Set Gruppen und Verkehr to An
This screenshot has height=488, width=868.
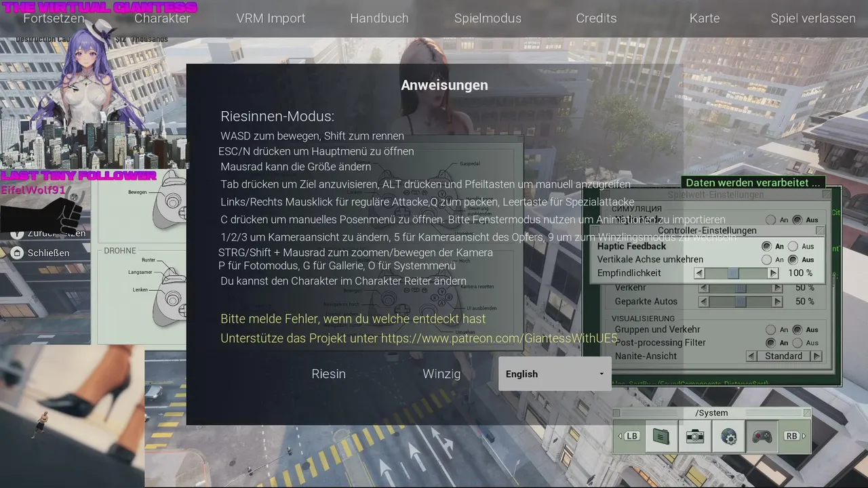tap(770, 329)
